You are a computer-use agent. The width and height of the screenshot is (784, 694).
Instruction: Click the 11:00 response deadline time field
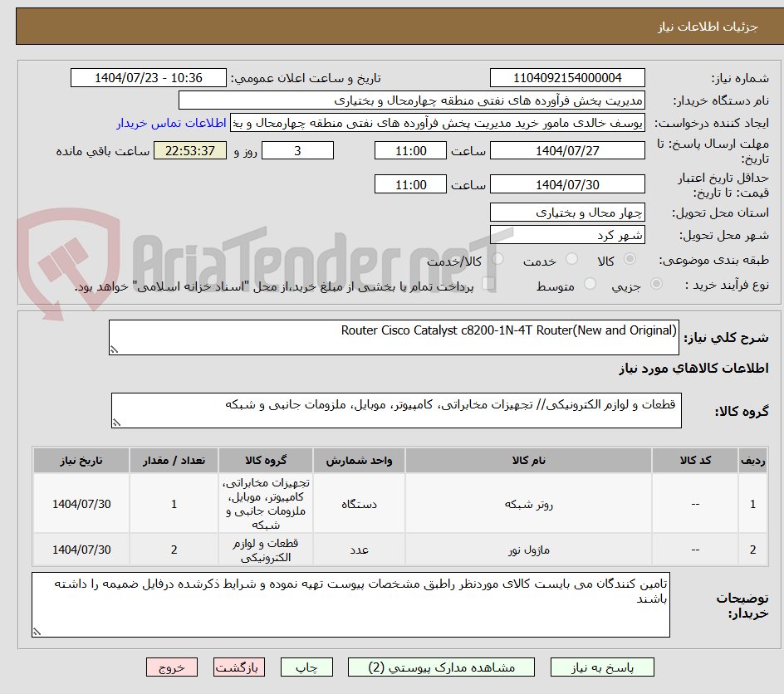click(410, 150)
